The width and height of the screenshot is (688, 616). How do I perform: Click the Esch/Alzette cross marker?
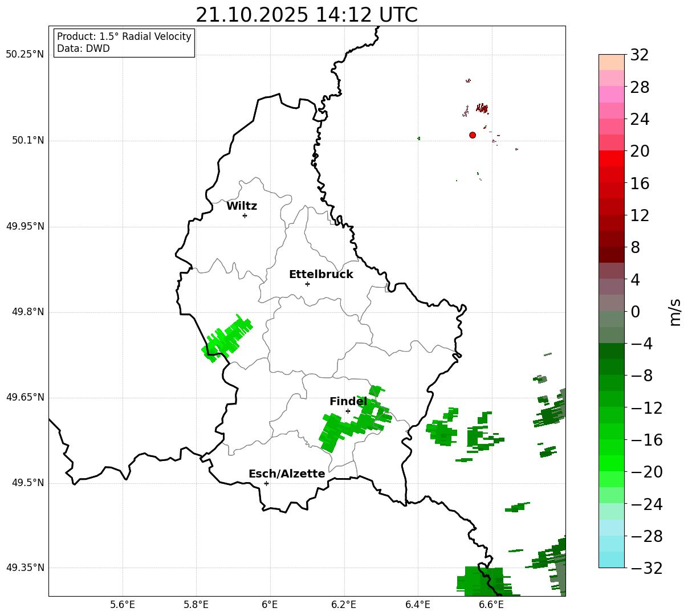[266, 483]
